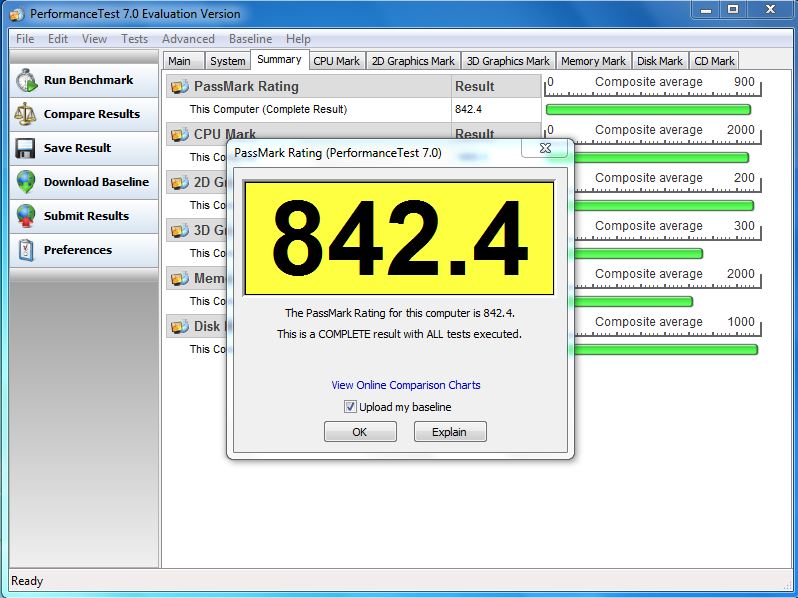Click the Preferences clipboard icon
The image size is (798, 598).
[26, 251]
